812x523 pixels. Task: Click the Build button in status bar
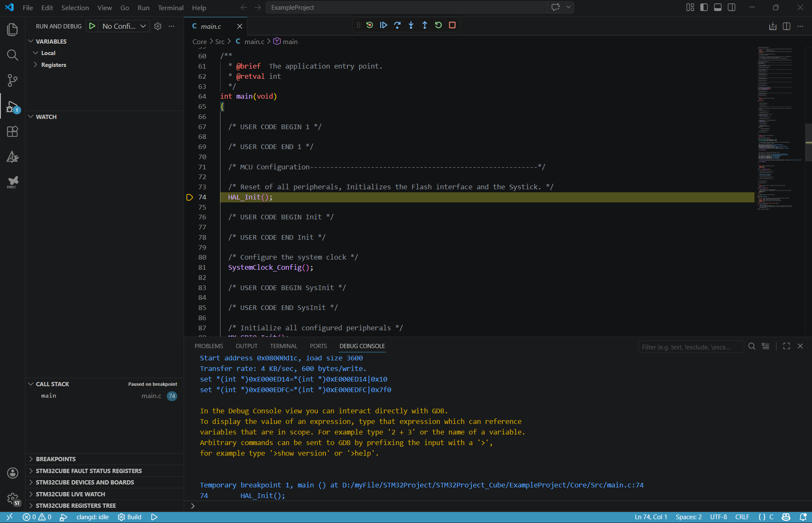pos(129,517)
